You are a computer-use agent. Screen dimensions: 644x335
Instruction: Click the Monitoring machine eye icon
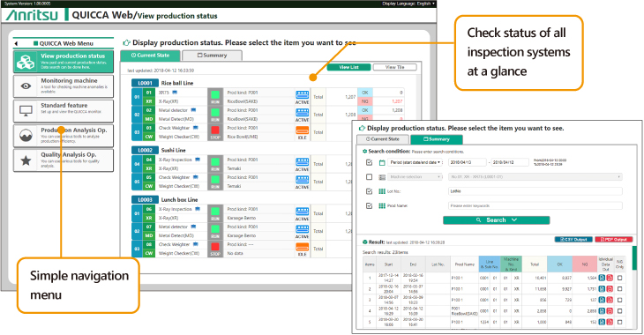pos(26,86)
